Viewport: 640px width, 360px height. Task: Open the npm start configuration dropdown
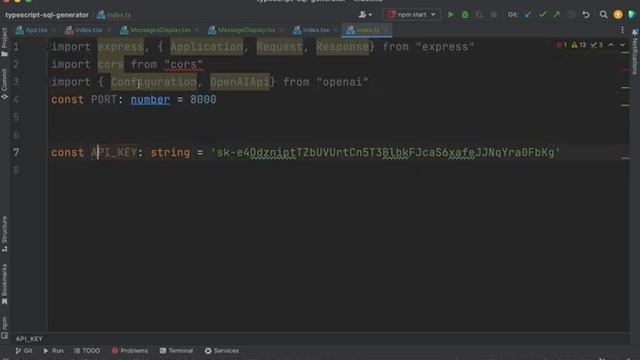411,15
